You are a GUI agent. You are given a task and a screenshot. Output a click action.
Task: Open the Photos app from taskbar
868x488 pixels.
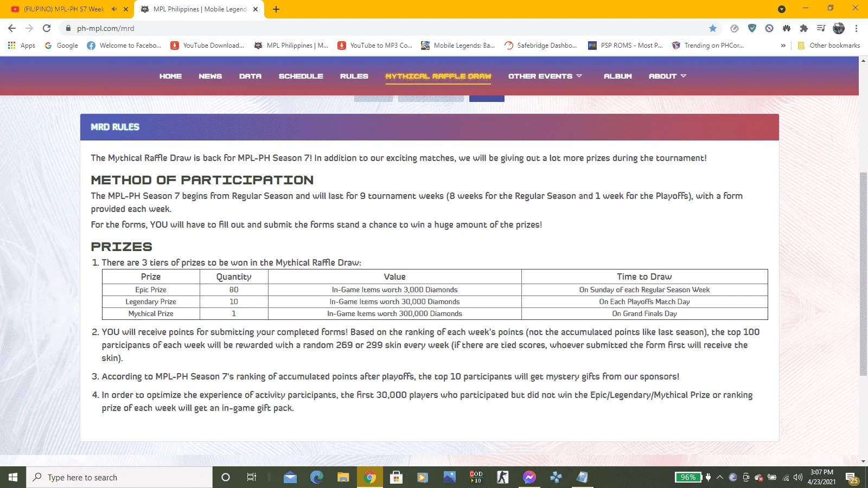[449, 477]
